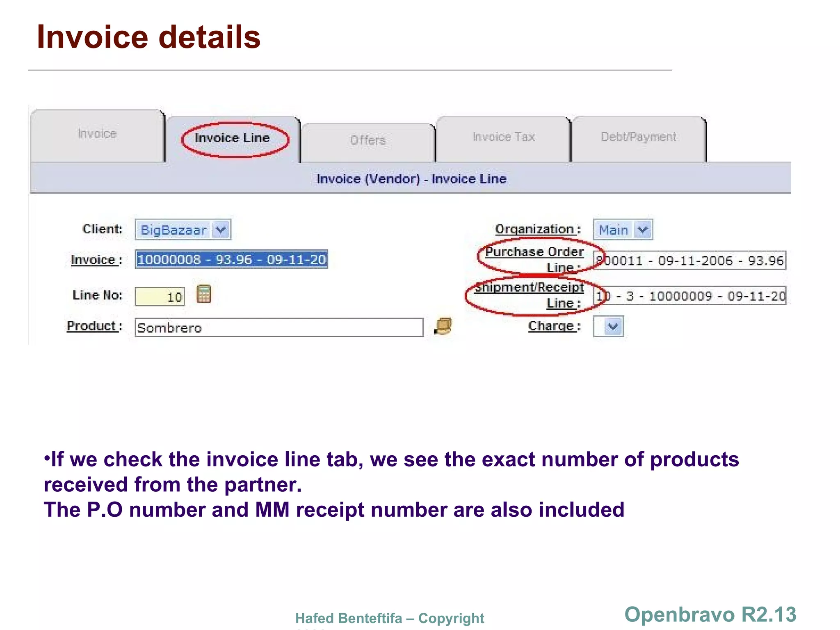This screenshot has width=840, height=630.
Task: Click the calculator icon beside Line No
Action: tap(204, 294)
